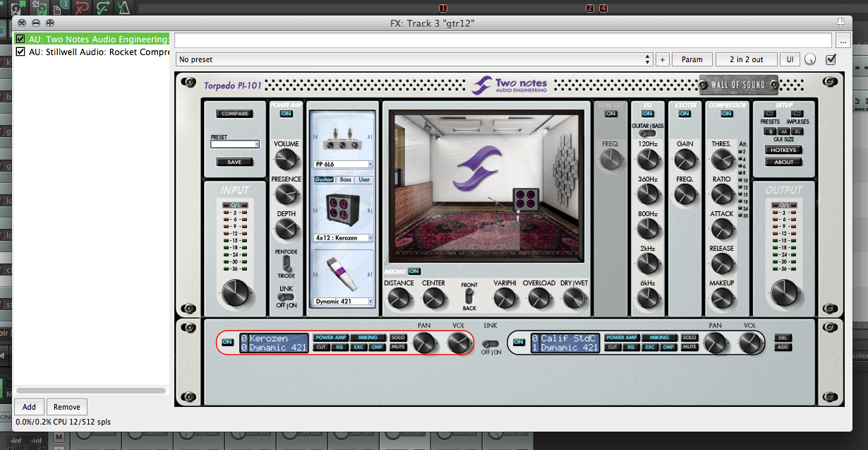Open the Presets folder icon in Setup

coord(769,113)
